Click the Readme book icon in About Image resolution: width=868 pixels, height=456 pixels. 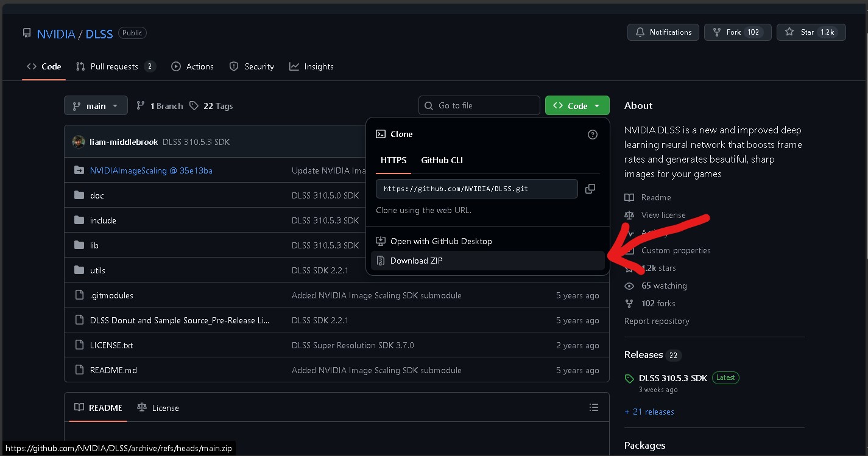tap(629, 197)
